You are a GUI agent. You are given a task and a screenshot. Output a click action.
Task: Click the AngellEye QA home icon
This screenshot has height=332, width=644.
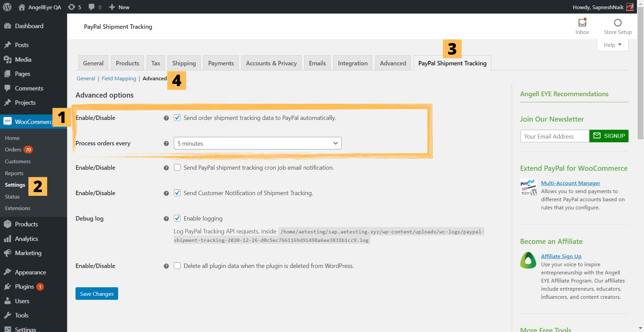pos(22,7)
